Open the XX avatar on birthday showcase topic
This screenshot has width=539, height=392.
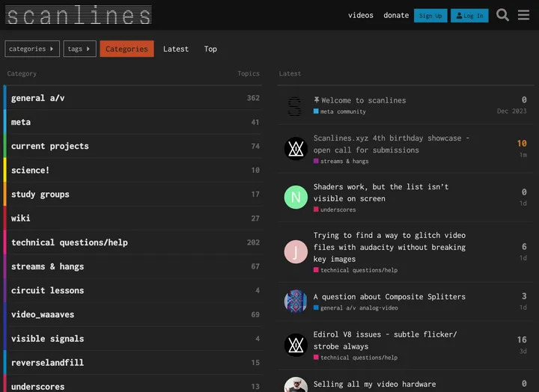296,149
